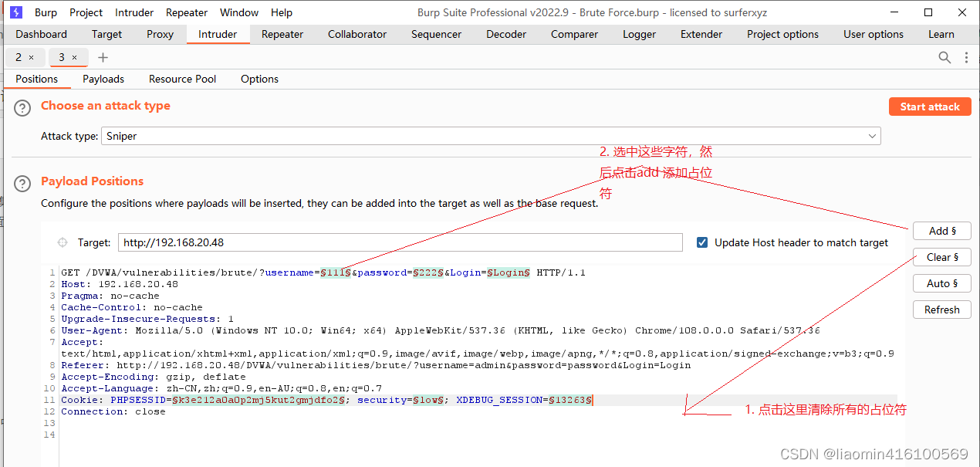Open the search magnifier icon in Intruder
980x467 pixels.
click(x=945, y=57)
